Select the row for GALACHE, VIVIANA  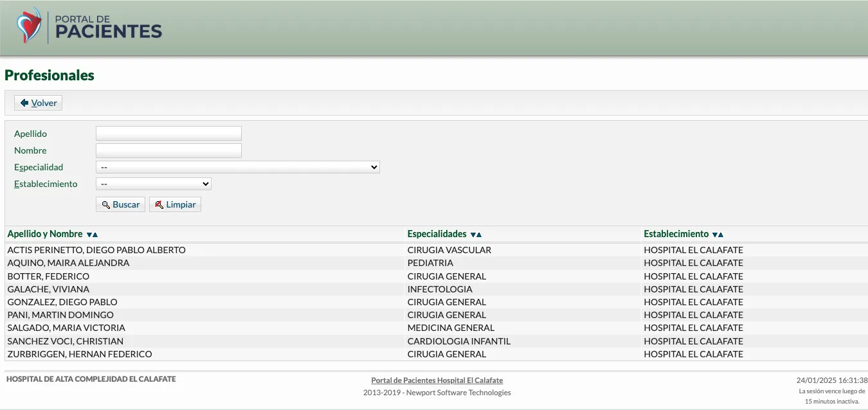point(48,289)
